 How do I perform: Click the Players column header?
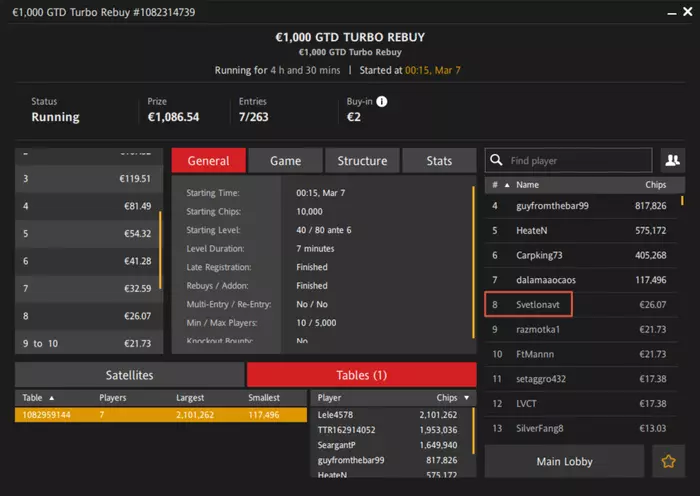(x=112, y=398)
